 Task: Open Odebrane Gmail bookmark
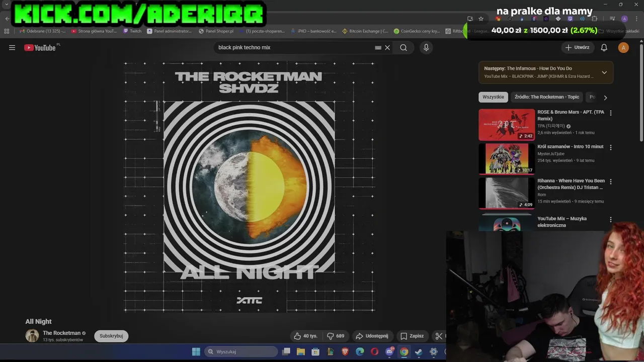coord(42,31)
